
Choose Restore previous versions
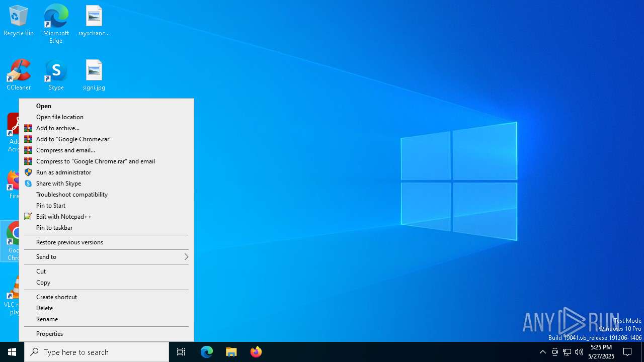coord(106,242)
